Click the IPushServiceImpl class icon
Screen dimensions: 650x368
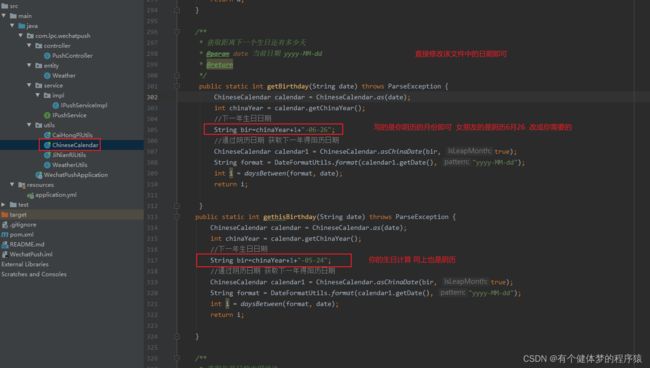click(56, 105)
